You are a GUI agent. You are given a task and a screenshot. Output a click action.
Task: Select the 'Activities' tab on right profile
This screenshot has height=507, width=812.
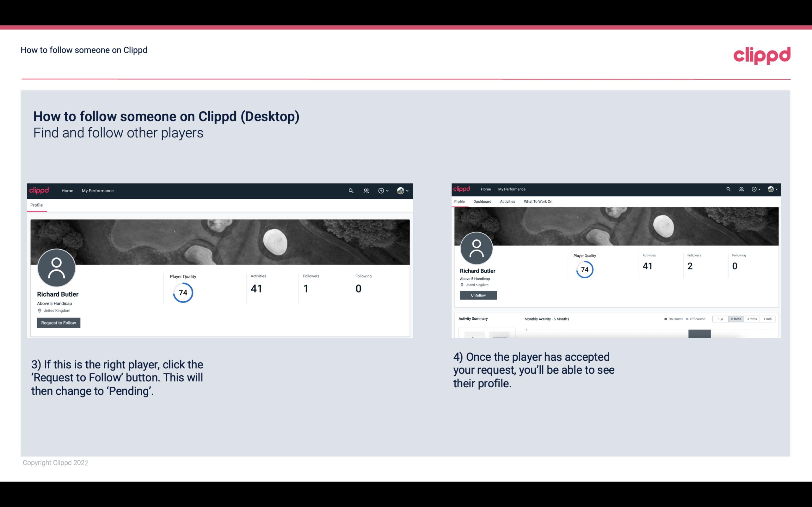click(x=507, y=202)
